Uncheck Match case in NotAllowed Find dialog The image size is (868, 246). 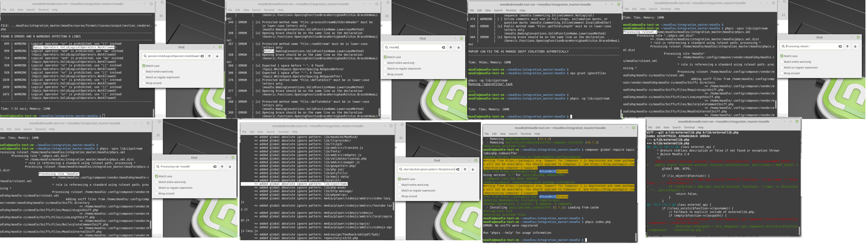pyautogui.click(x=144, y=66)
